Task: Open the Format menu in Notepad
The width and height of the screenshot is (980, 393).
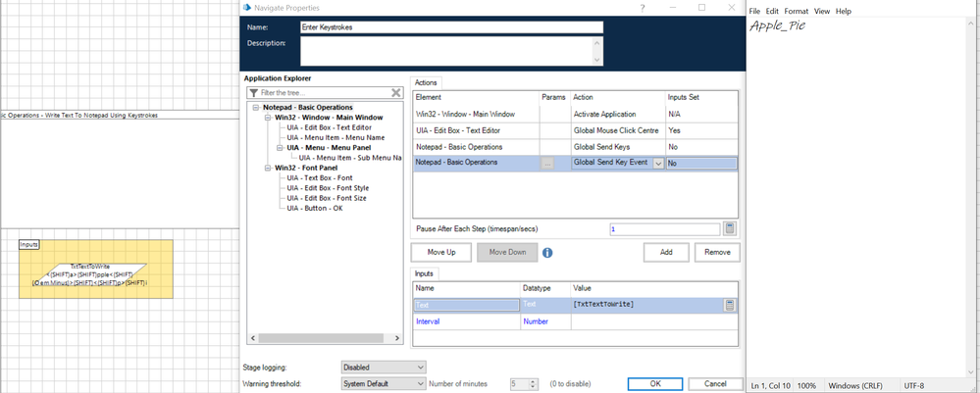Action: point(796,11)
